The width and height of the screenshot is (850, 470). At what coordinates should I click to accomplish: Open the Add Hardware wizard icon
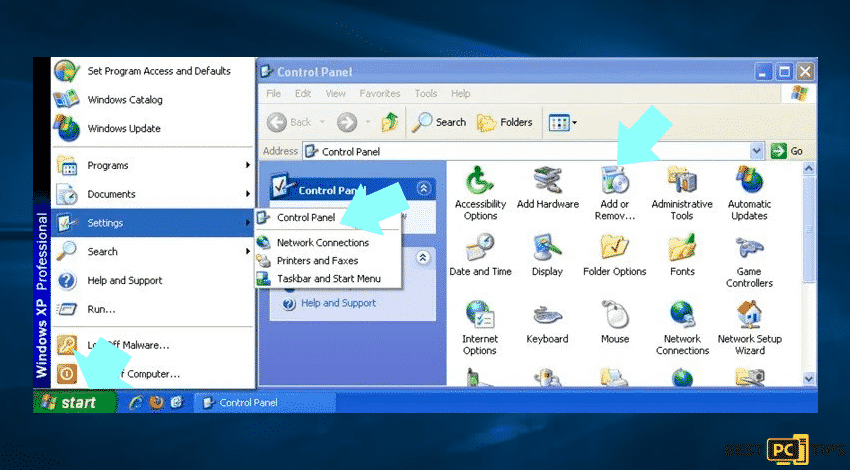point(548,188)
